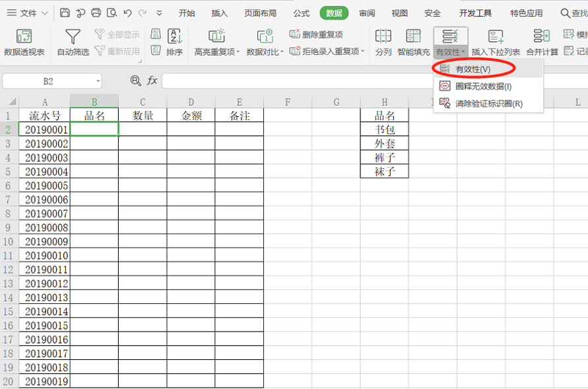Screen dimensions: 588x389
Task: Expand the 文件 menu chevron
Action: [45, 13]
